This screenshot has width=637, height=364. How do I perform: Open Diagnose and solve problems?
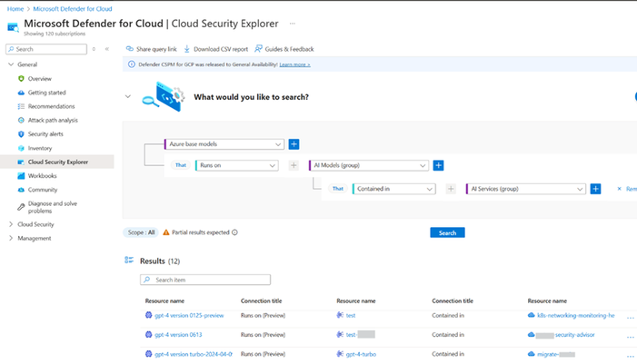pyautogui.click(x=53, y=207)
